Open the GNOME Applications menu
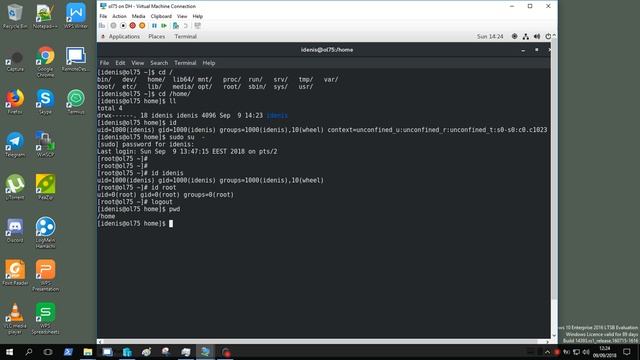This screenshot has width=640, height=360. [124, 36]
